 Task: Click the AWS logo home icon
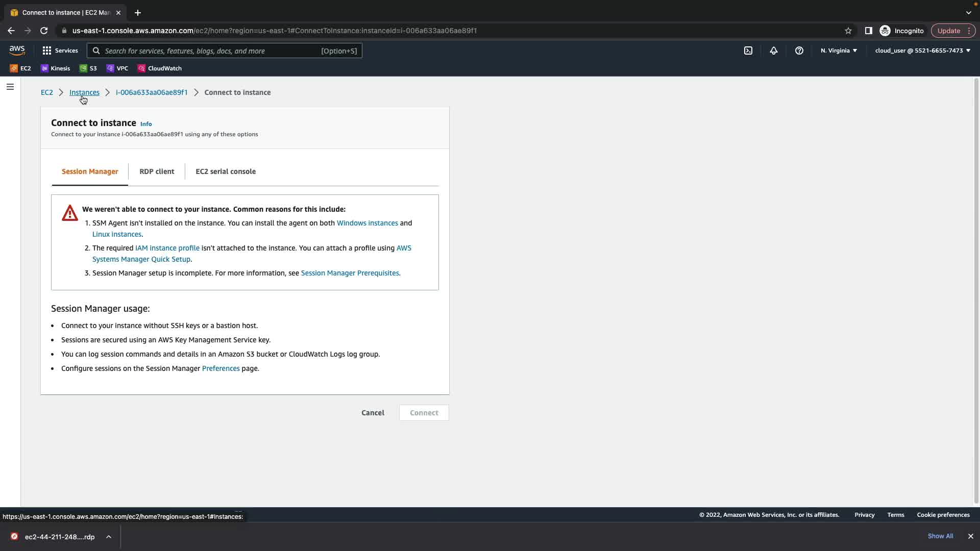coord(17,50)
